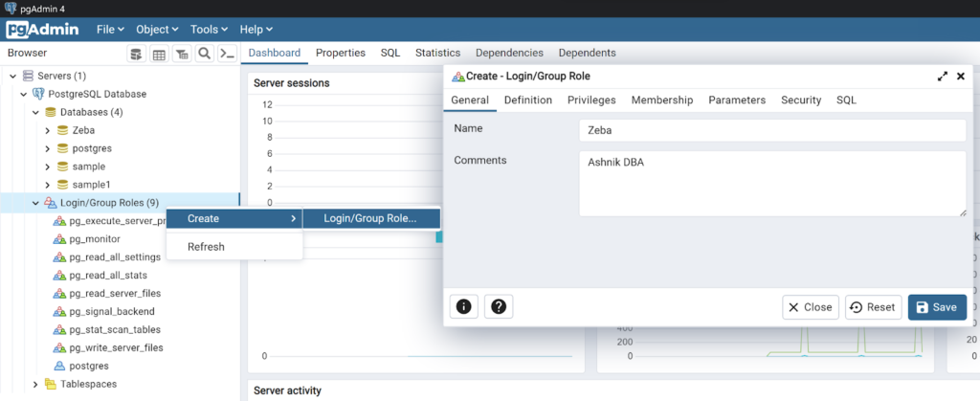Screen dimensions: 980x401
Task: Expand the sample database node
Action: point(48,167)
